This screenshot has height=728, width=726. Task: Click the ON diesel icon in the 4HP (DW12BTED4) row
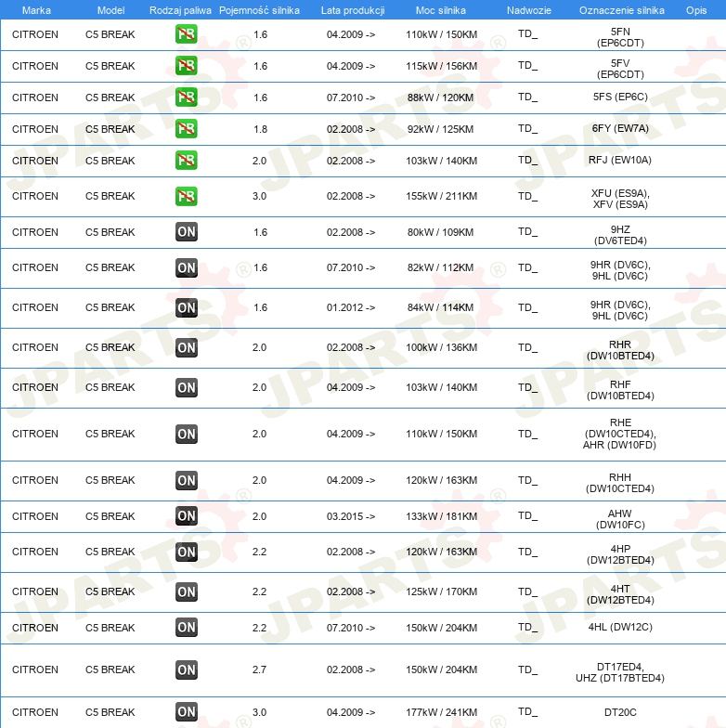coord(186,552)
